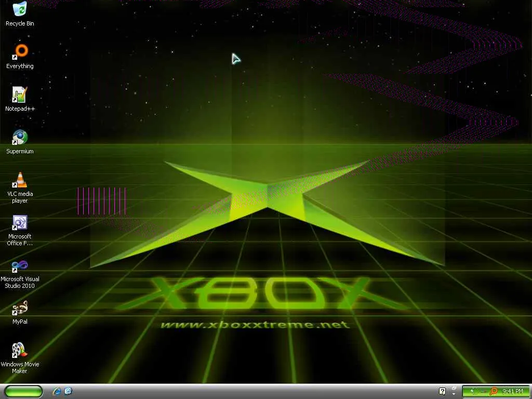Image resolution: width=532 pixels, height=399 pixels.
Task: Click the language bar restore icon
Action: (454, 388)
